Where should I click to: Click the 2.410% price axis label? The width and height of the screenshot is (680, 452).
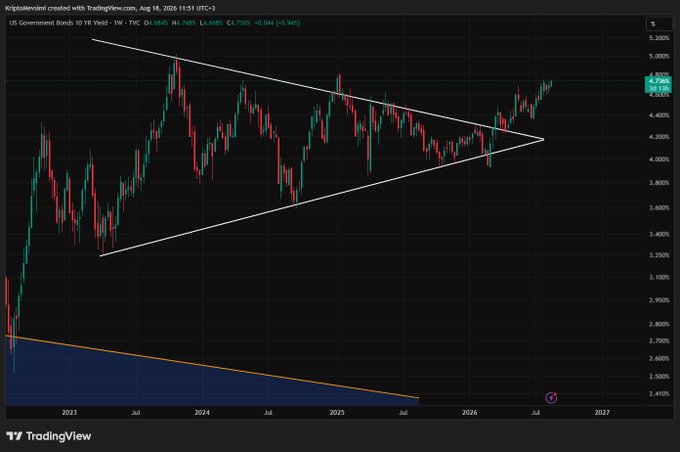click(659, 394)
